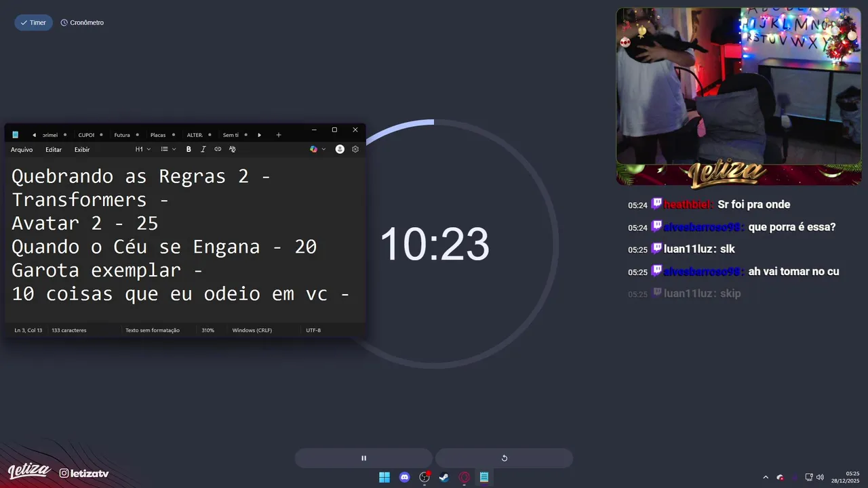Image resolution: width=868 pixels, height=488 pixels.
Task: Open Copilot in the Notepad toolbar
Action: click(313, 149)
